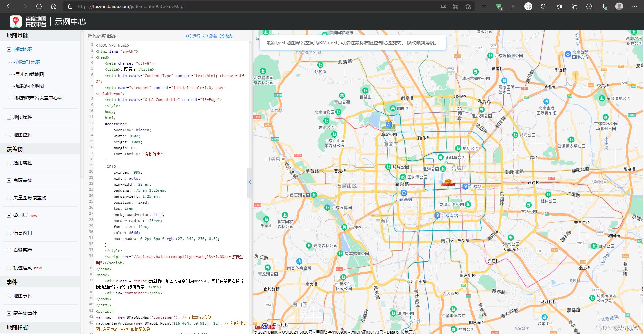The width and height of the screenshot is (644, 334).
Task: Expand the 地图控件 section
Action: point(9,135)
